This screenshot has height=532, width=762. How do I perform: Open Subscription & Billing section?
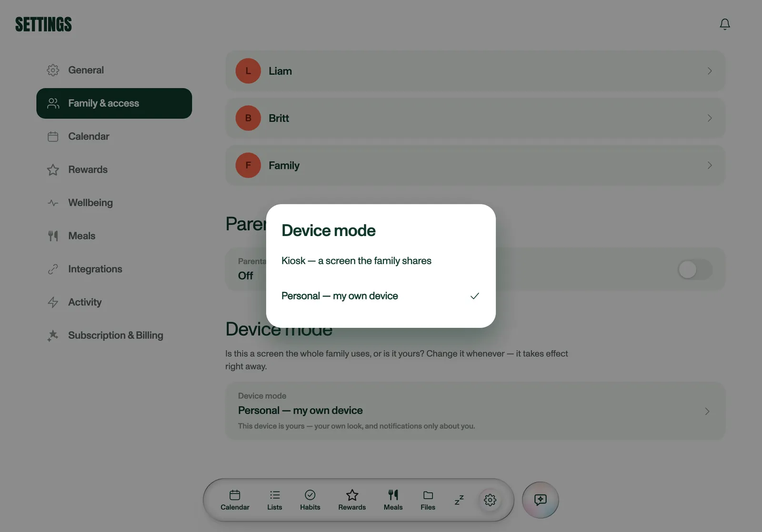(114, 335)
